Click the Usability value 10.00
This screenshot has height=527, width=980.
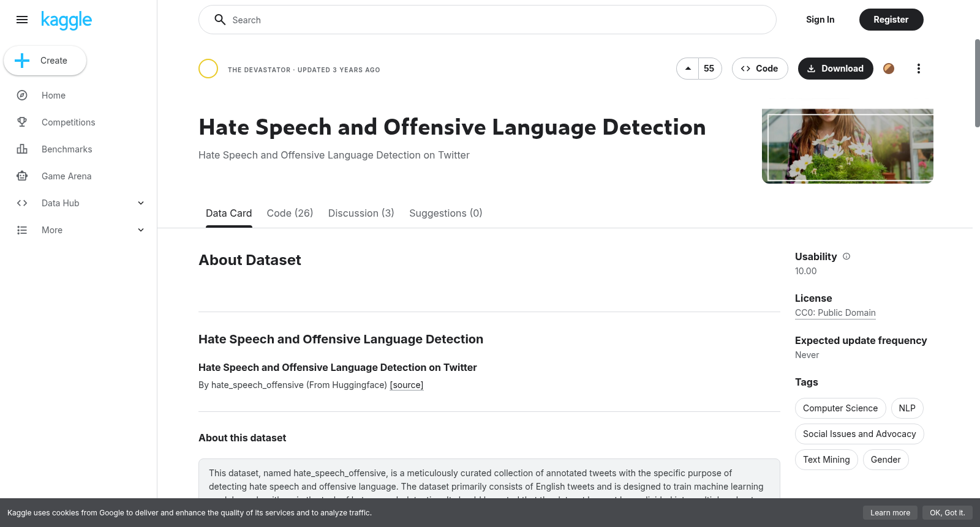805,271
